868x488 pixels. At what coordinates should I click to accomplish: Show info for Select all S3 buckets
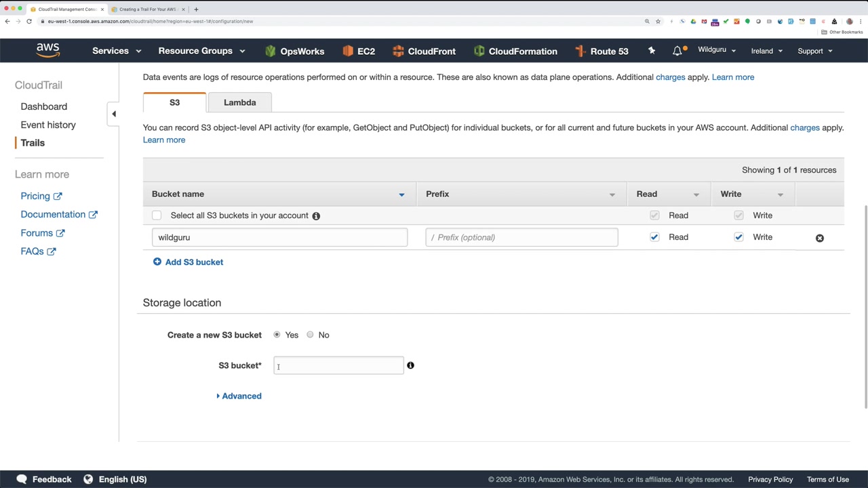316,216
